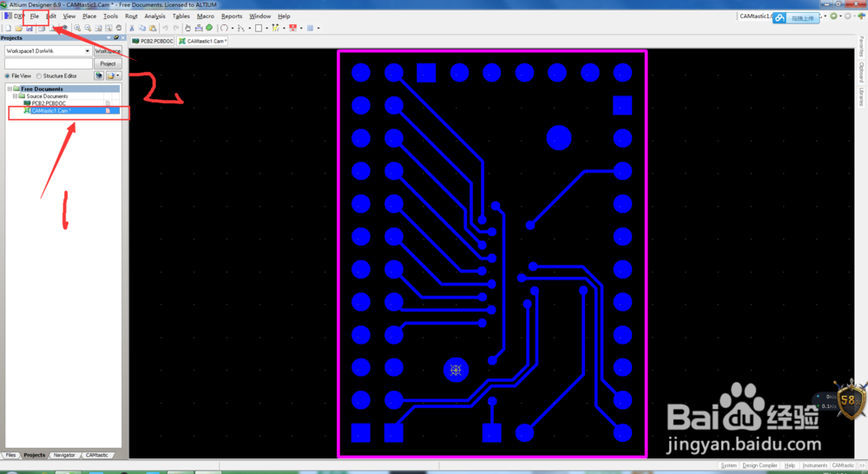Viewport: 868px width, 474px height.
Task: Click the compile icon beside Structure Editor
Action: (x=99, y=76)
